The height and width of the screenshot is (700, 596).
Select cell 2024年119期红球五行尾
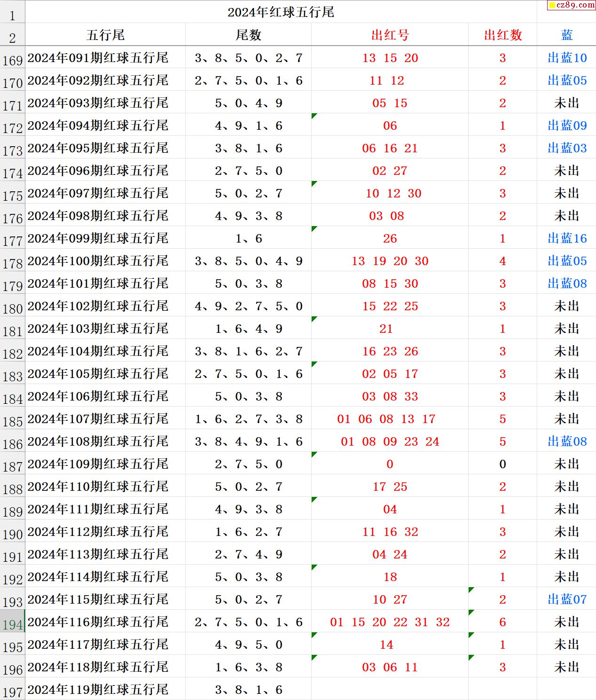[x=105, y=690]
